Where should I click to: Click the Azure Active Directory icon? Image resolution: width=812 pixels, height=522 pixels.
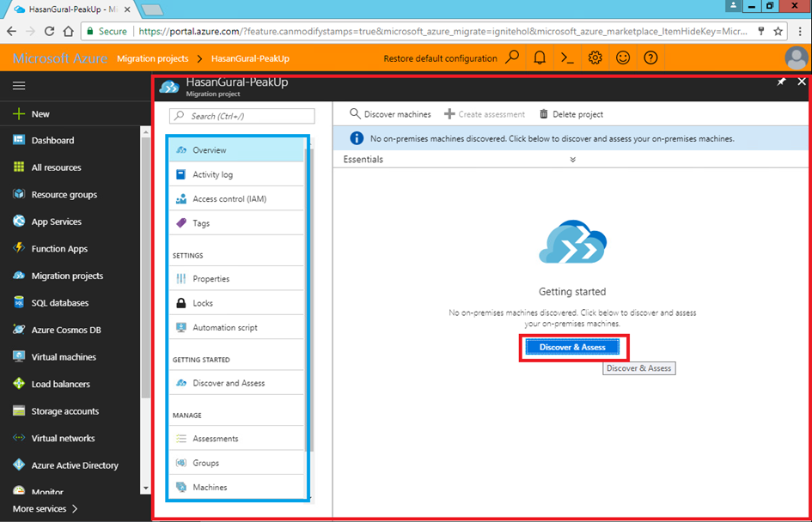pos(19,465)
